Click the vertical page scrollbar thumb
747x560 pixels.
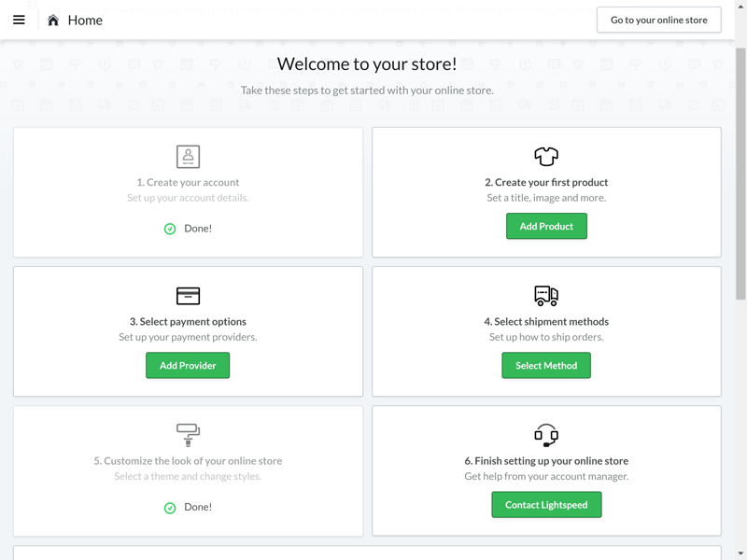pyautogui.click(x=740, y=174)
